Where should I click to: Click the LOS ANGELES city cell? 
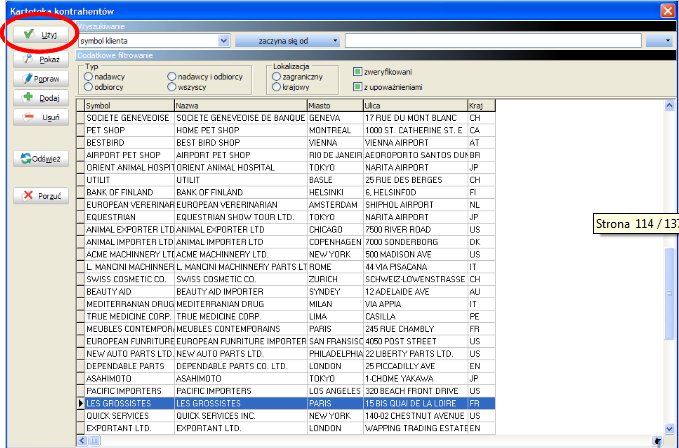coord(335,391)
